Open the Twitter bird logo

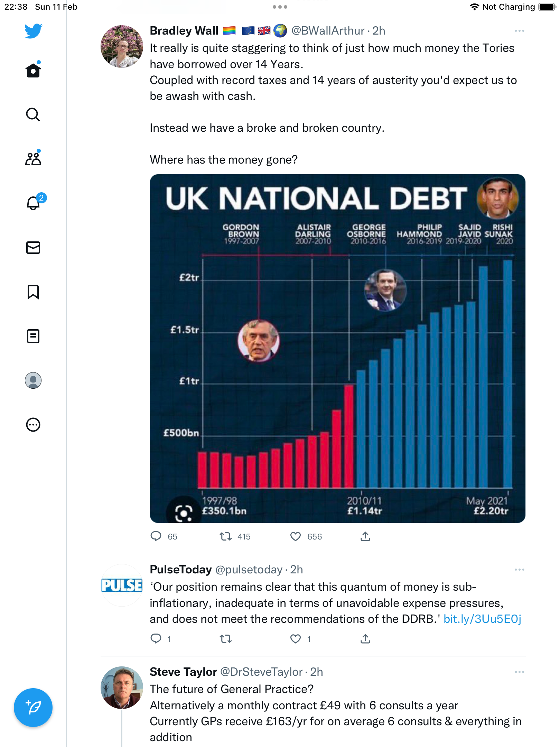[33, 31]
